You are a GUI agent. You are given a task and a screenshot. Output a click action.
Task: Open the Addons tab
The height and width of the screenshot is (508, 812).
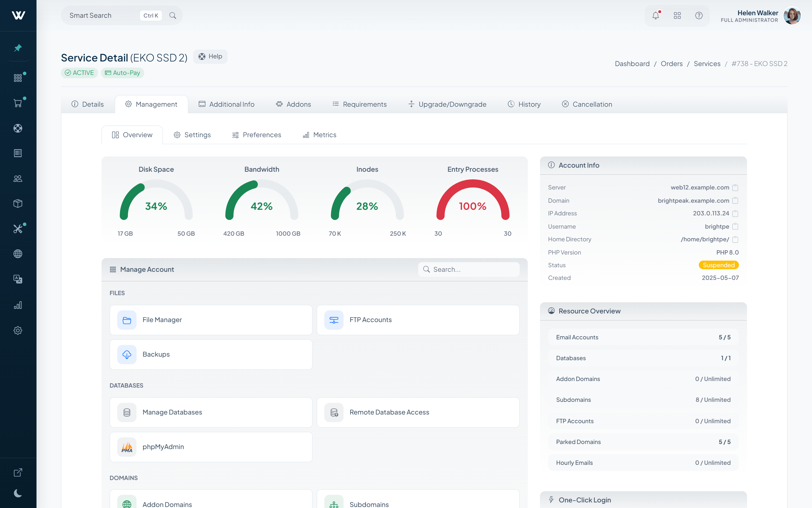(x=293, y=104)
